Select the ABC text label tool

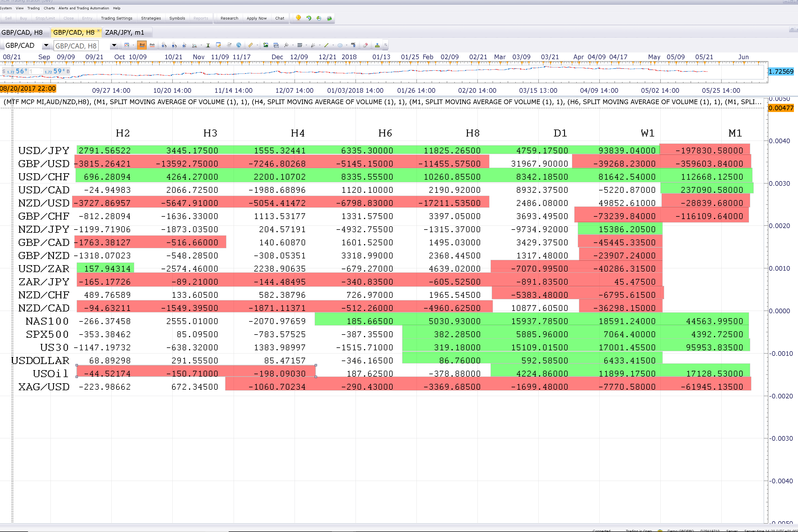click(x=353, y=45)
